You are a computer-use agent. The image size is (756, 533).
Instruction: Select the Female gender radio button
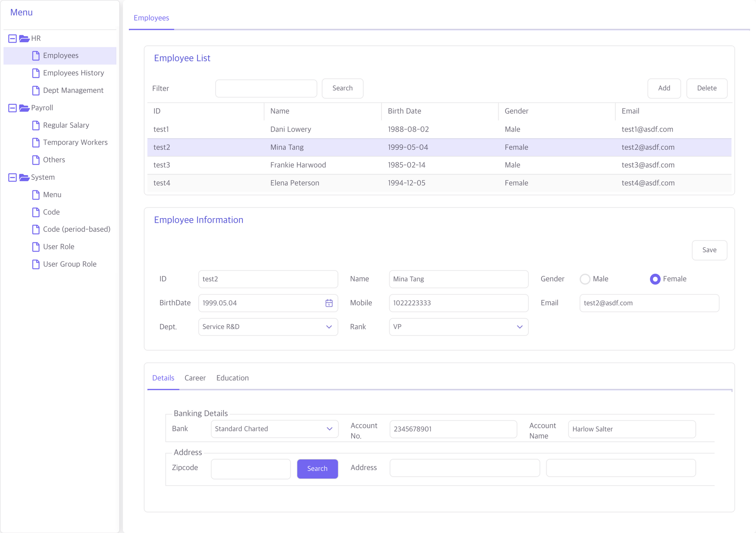coord(655,279)
